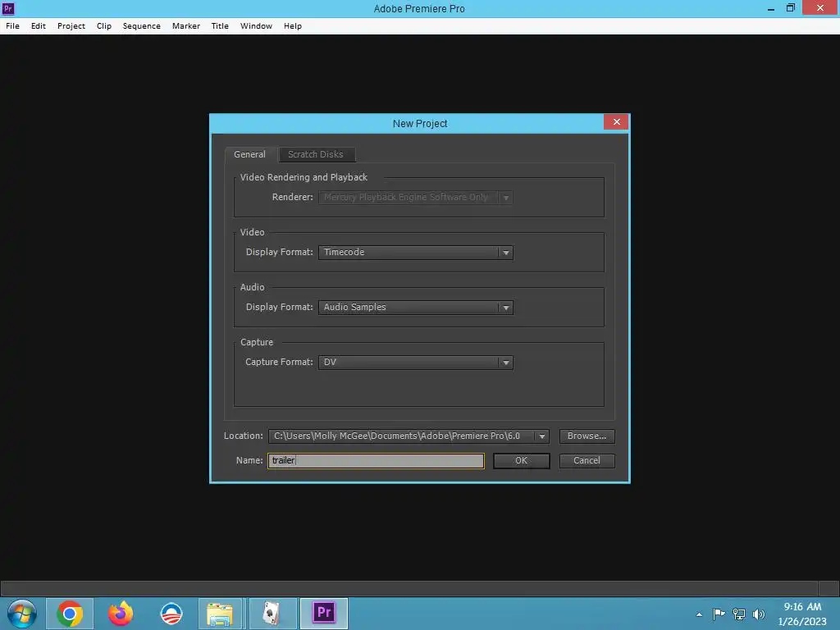Restore down the Premiere Pro window
Screen dimensions: 840x630
click(791, 8)
